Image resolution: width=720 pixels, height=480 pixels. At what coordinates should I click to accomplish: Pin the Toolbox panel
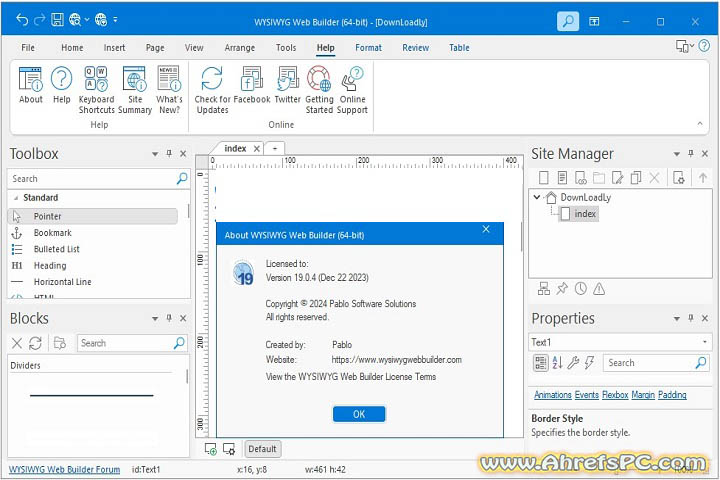[169, 153]
